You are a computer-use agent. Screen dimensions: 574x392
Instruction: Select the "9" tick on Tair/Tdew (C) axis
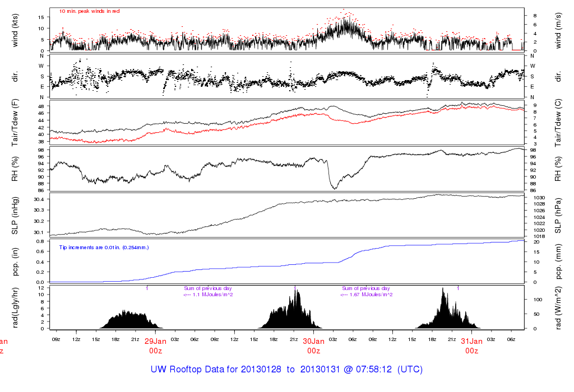point(535,105)
